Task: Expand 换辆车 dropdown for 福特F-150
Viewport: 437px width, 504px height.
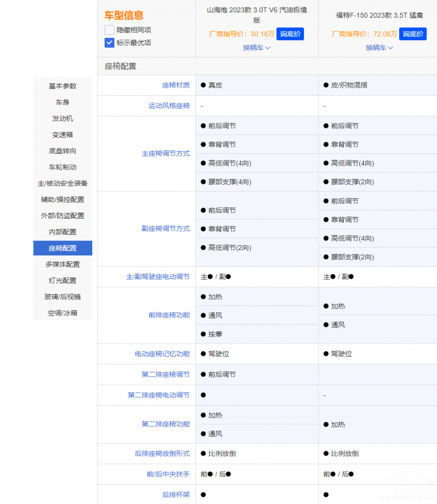Action: (x=379, y=48)
